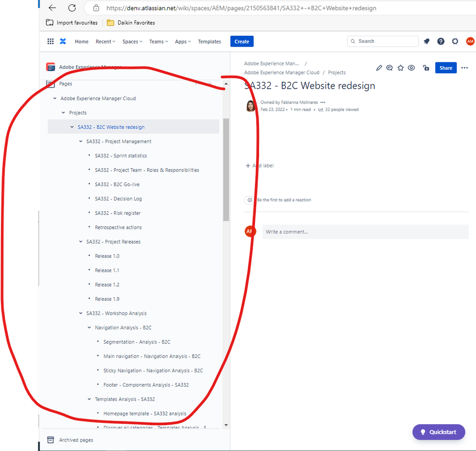Open the Atlassian app switcher grid

(x=51, y=41)
